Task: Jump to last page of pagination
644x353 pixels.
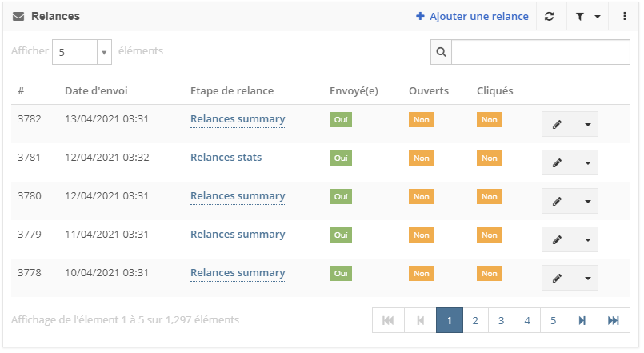Action: click(614, 320)
